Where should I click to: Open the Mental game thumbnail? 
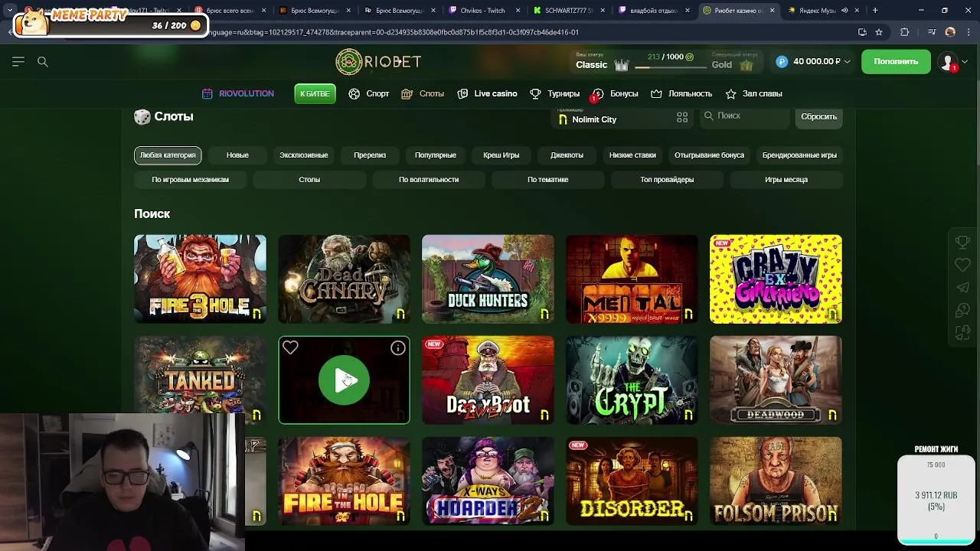point(632,279)
